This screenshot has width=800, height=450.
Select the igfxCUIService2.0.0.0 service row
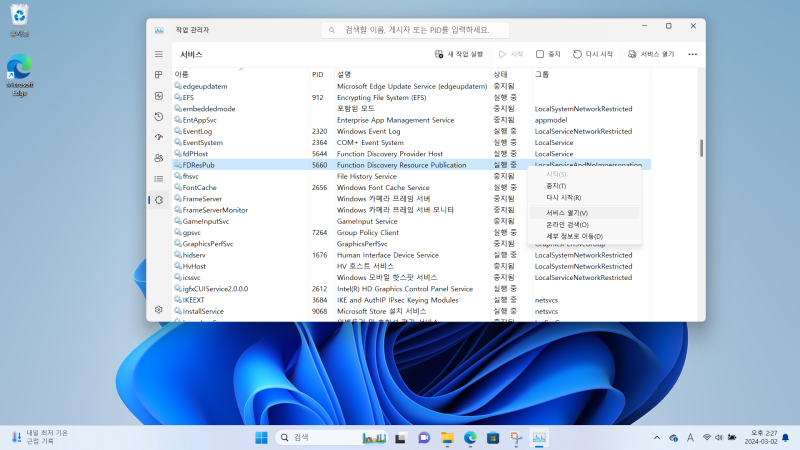click(411, 289)
